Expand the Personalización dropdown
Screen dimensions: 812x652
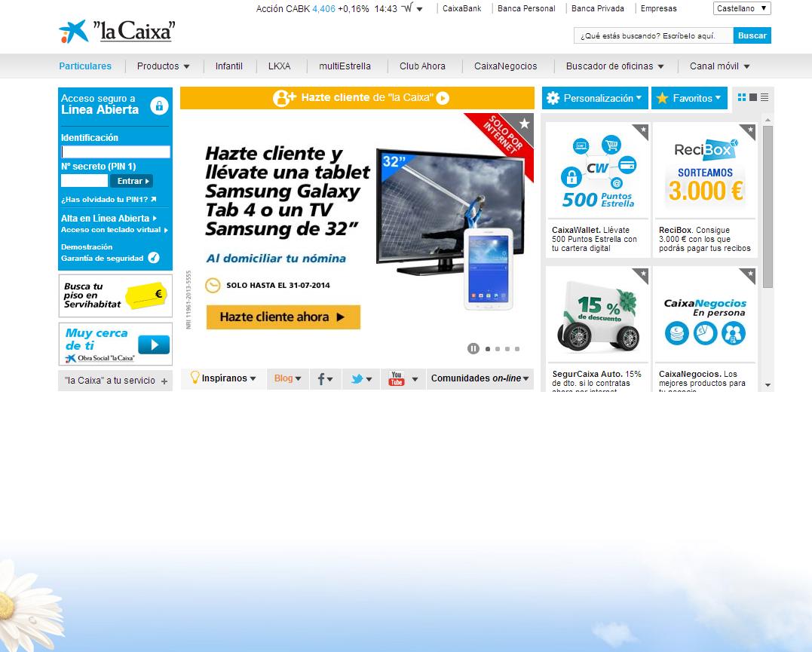coord(595,98)
